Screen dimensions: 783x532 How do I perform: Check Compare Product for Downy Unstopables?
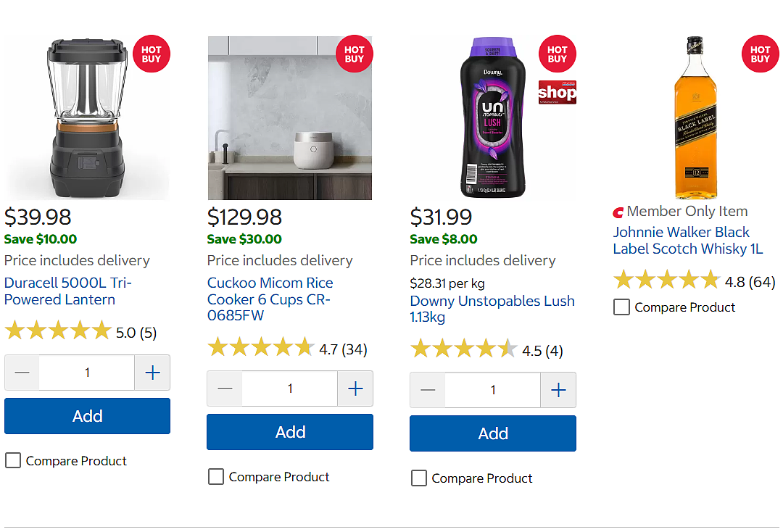coord(418,478)
